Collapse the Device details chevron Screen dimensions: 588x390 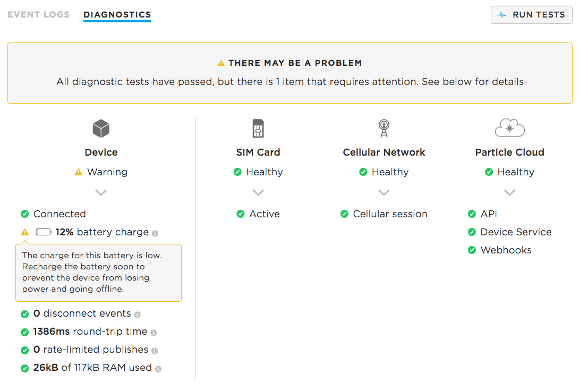pos(101,193)
